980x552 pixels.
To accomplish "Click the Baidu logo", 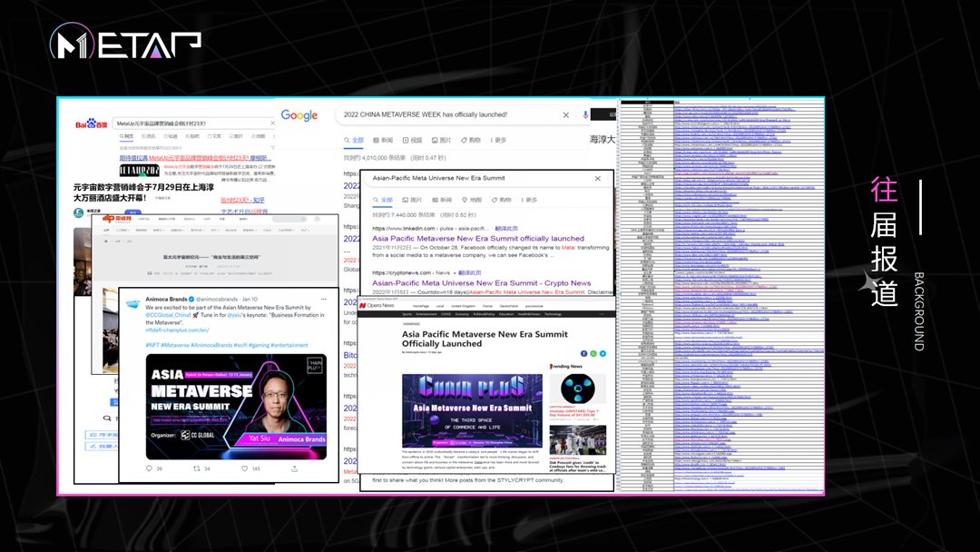I will pos(92,123).
